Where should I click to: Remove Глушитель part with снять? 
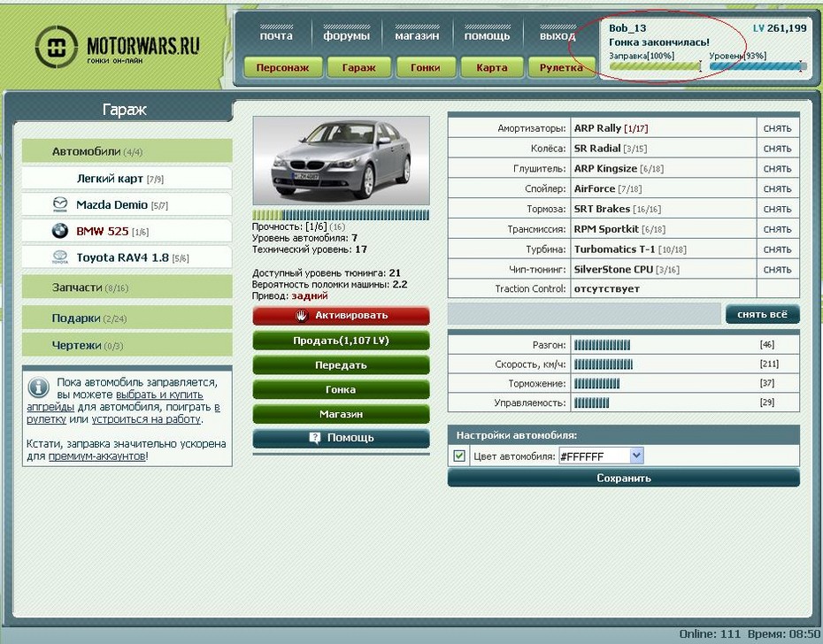(x=777, y=168)
